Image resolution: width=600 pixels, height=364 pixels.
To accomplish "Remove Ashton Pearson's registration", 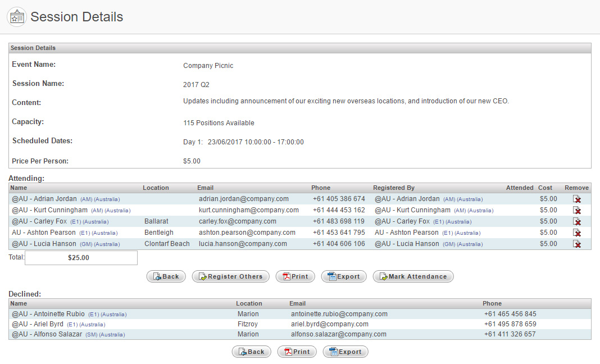I will coord(576,233).
